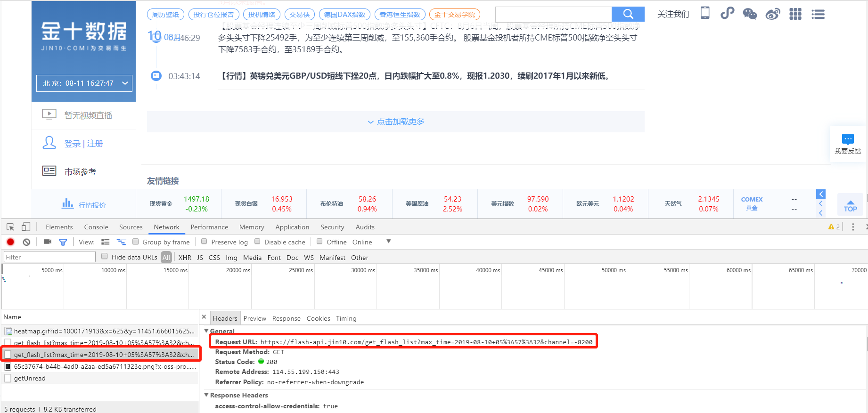Image resolution: width=868 pixels, height=413 pixels.
Task: Open the Timing request tab
Action: pos(346,318)
